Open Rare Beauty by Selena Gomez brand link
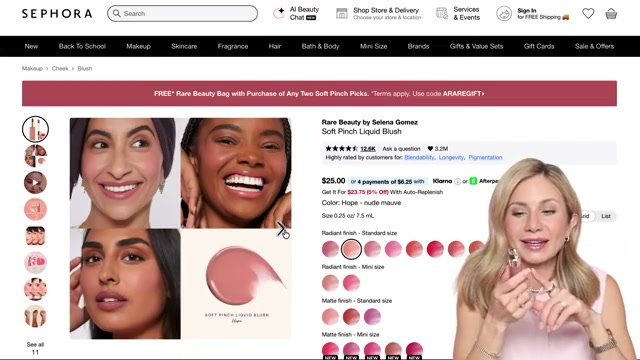Screen dimensions: 640x360 [x=369, y=122]
